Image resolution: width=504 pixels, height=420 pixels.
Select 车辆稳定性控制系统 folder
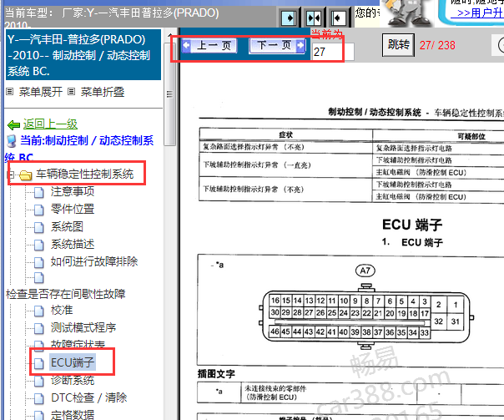point(85,174)
